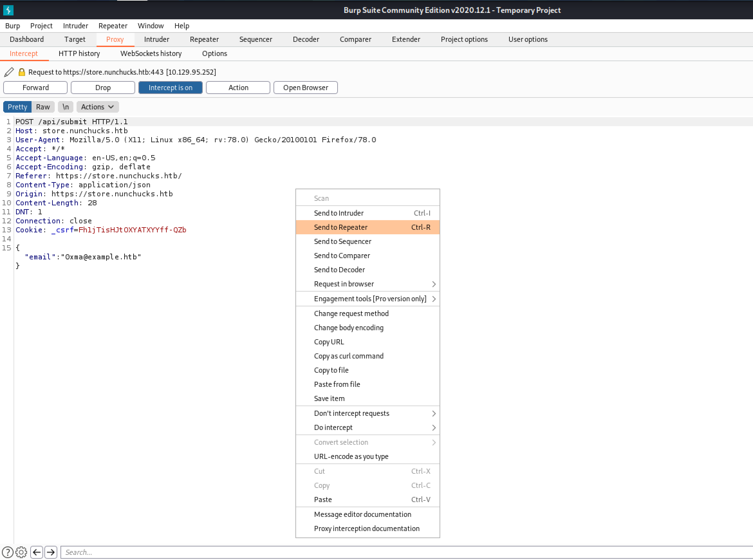Viewport: 753px width, 560px height.
Task: Open Proxy interception documentation
Action: (x=368, y=529)
